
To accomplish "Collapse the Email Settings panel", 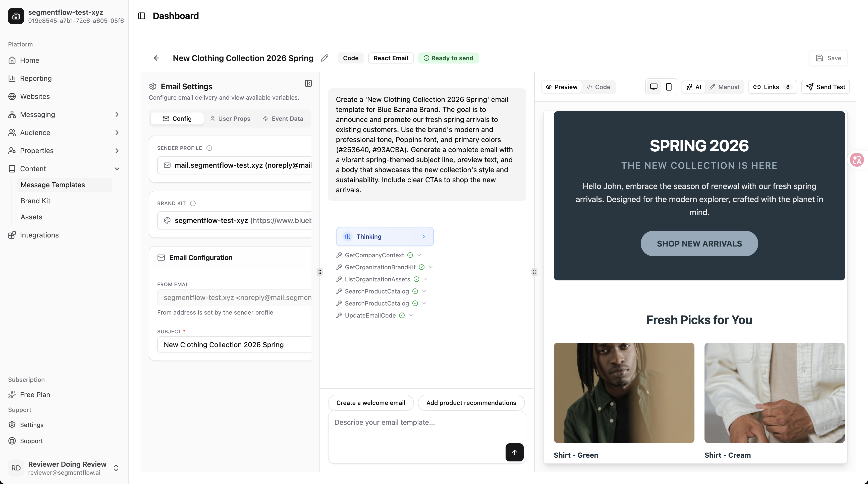I will coord(308,83).
